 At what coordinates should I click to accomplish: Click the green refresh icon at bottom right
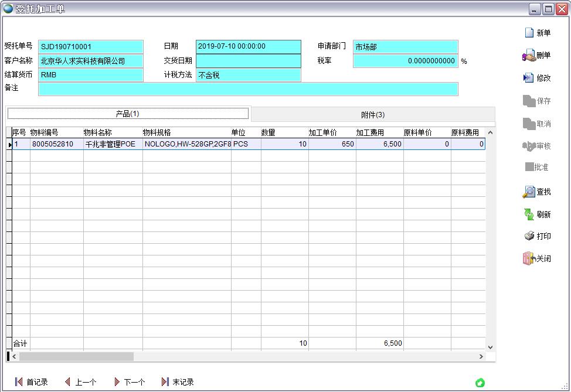480,381
